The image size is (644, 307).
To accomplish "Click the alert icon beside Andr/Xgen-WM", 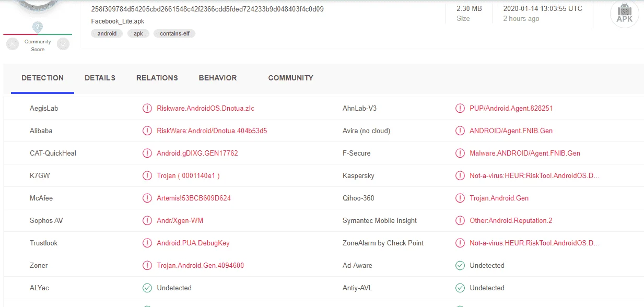I will pos(147,220).
